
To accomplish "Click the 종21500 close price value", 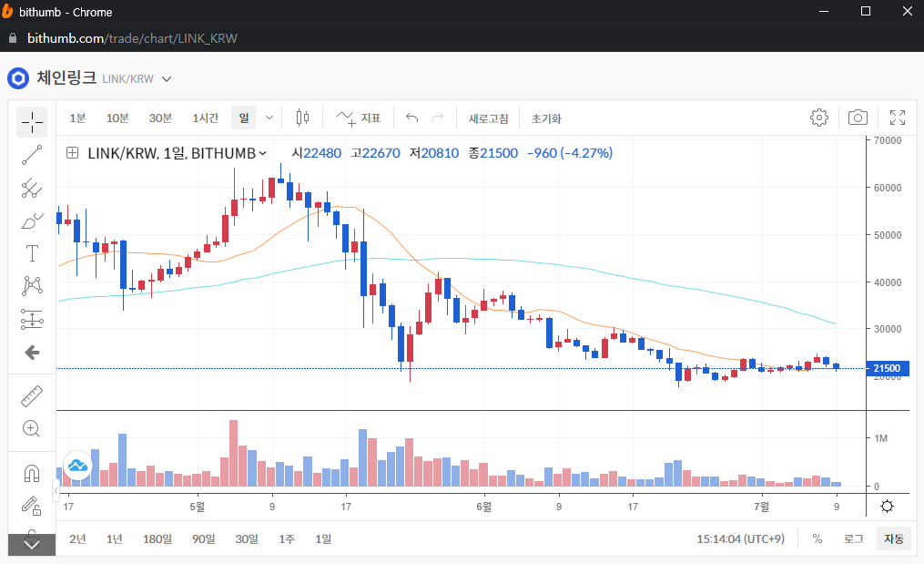I will pos(493,153).
